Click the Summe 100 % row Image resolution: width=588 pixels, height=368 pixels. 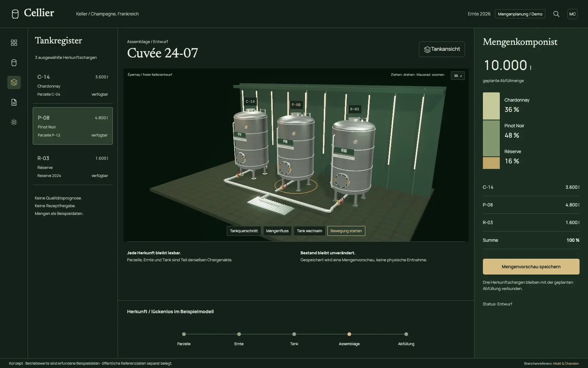point(531,240)
